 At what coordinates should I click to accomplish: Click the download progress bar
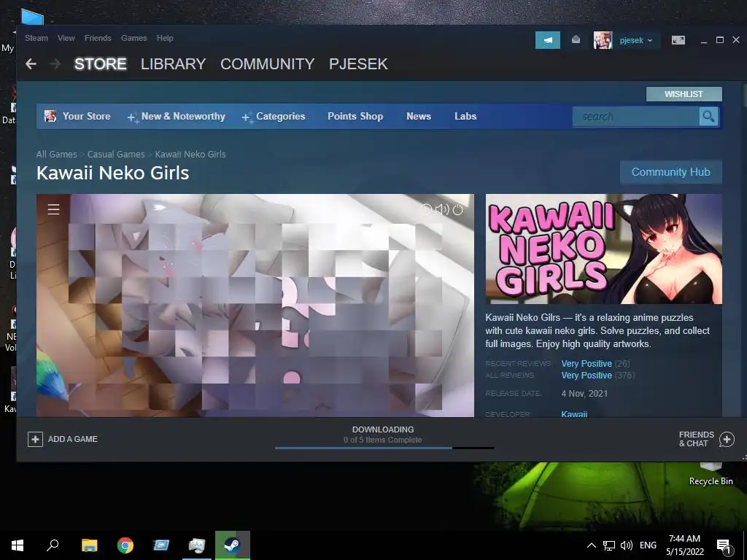(x=384, y=448)
